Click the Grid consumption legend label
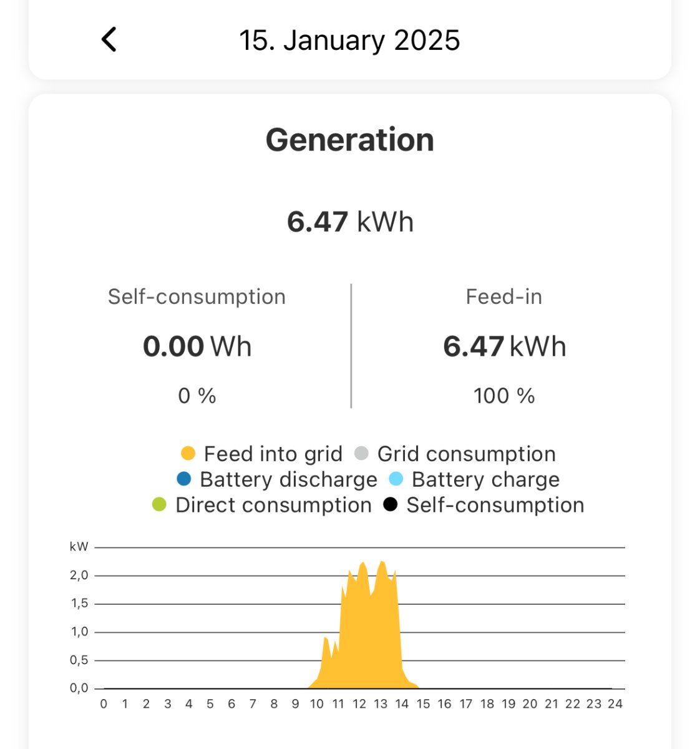 [466, 454]
